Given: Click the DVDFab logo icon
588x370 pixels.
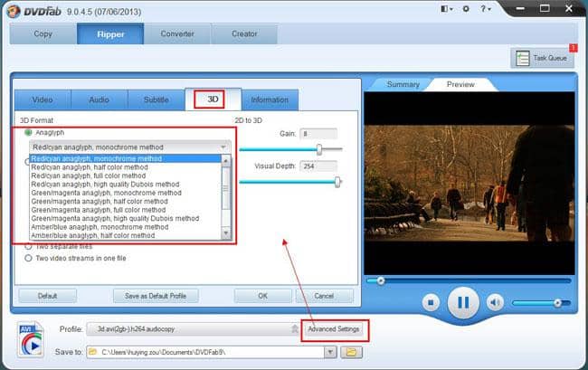Looking at the screenshot, I should pos(14,11).
